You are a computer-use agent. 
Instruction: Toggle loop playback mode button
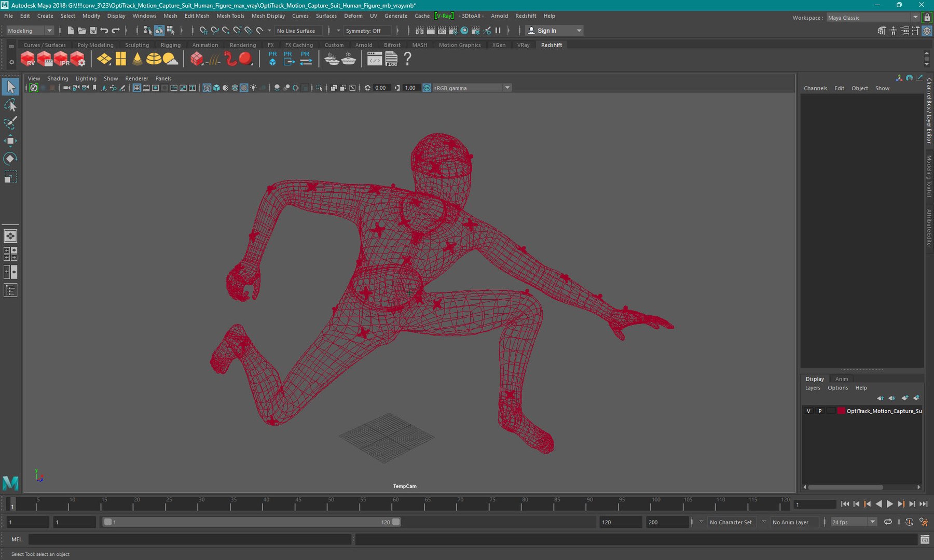tap(888, 522)
